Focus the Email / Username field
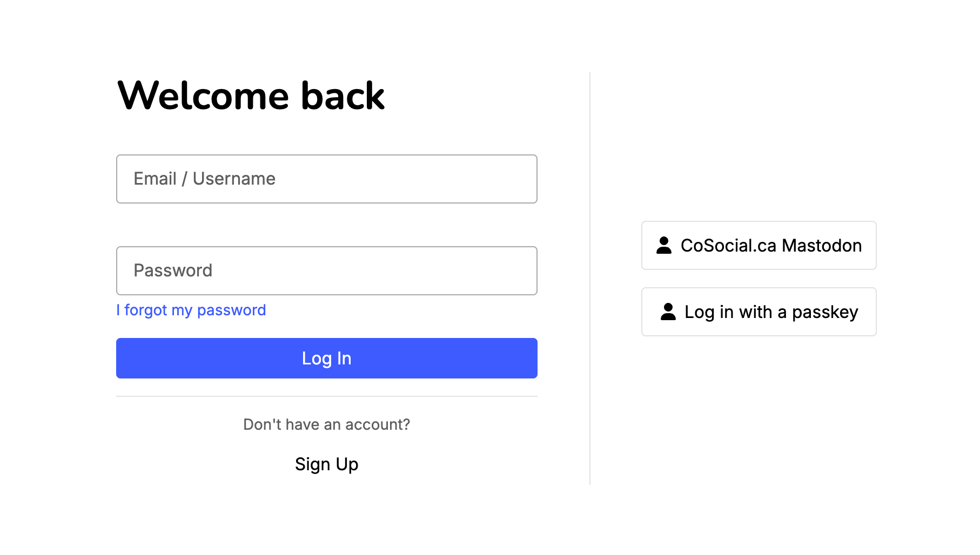980x555 pixels. click(x=326, y=179)
